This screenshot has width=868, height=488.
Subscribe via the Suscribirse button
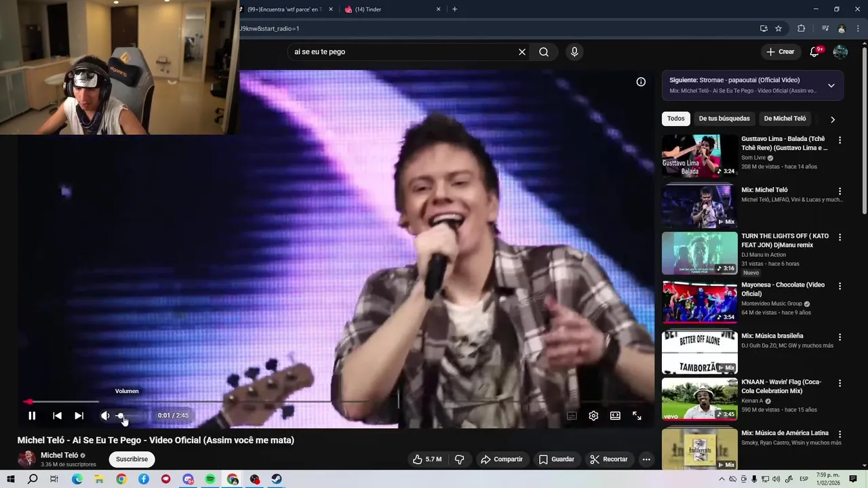tap(132, 459)
